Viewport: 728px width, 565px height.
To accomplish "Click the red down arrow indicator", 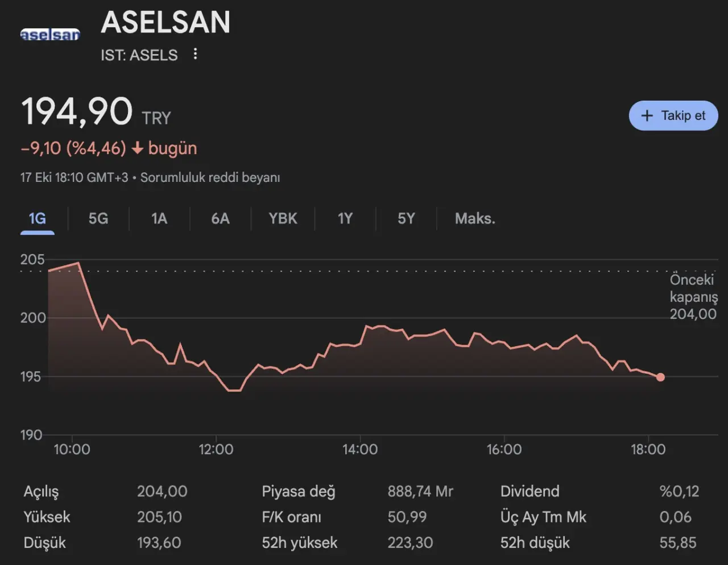I will pyautogui.click(x=137, y=148).
